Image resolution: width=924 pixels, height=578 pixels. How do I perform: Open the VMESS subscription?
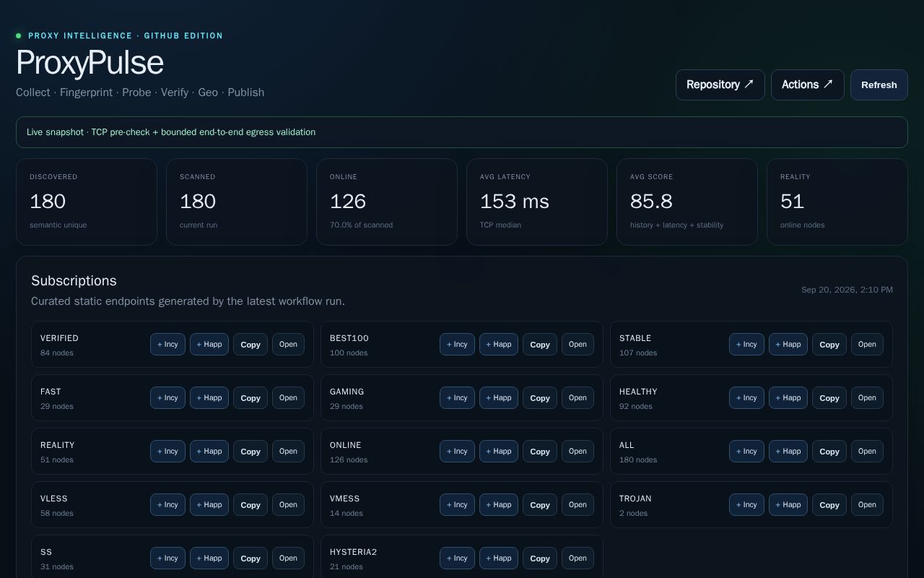point(577,505)
